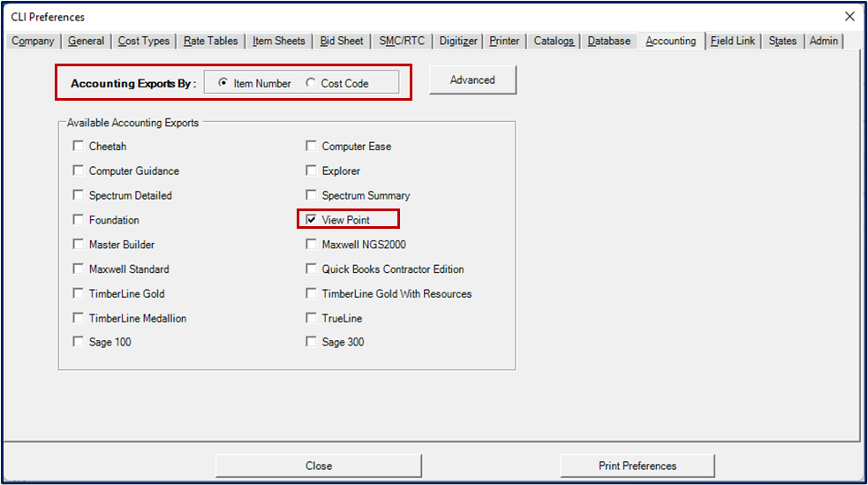This screenshot has height=485, width=868.
Task: Go to the Cost Types tab
Action: tap(144, 41)
